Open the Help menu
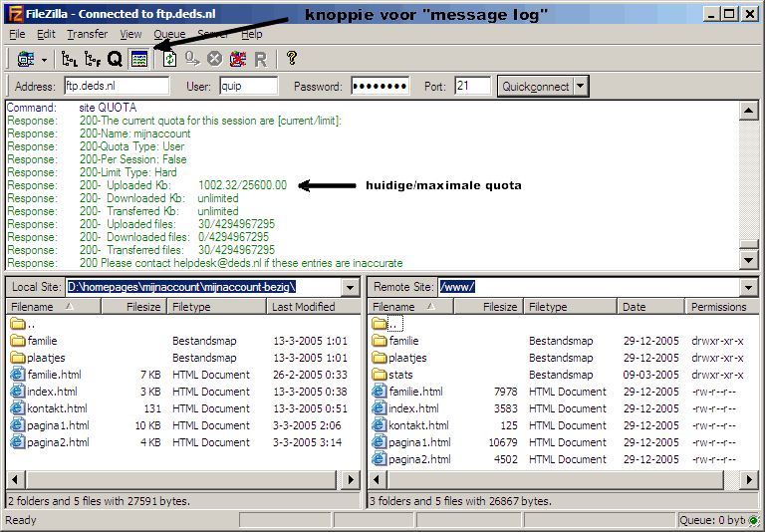 [252, 34]
